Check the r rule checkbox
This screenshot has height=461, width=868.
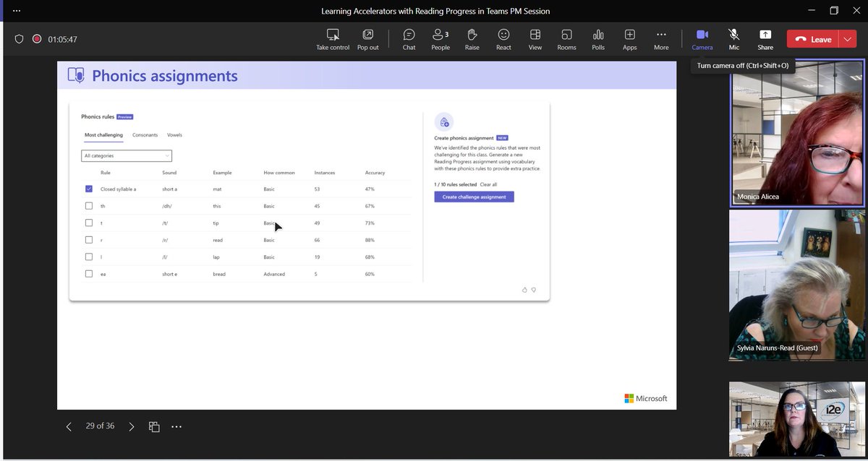pos(88,240)
